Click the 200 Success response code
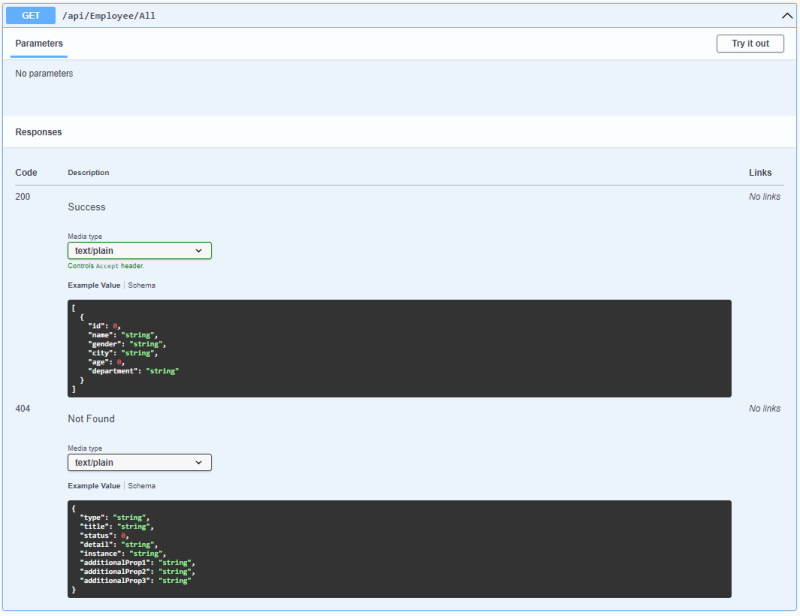 [x=22, y=196]
